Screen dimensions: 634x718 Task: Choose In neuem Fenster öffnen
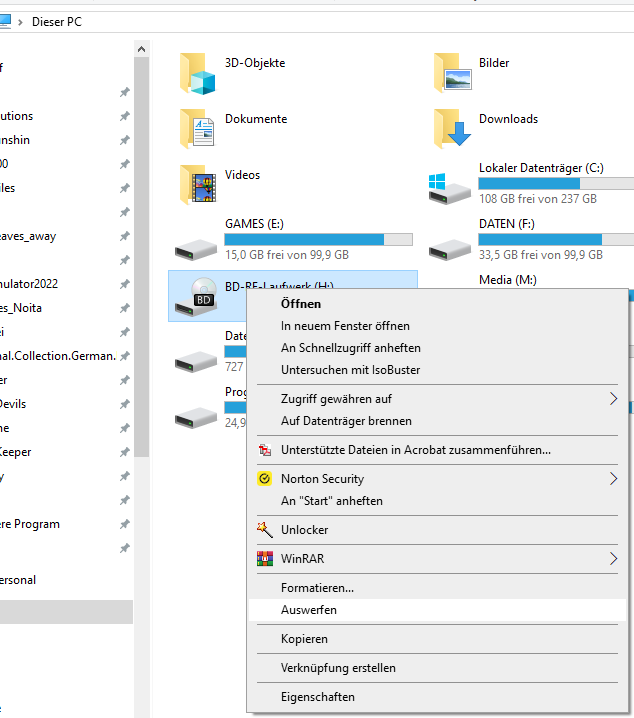(437, 326)
